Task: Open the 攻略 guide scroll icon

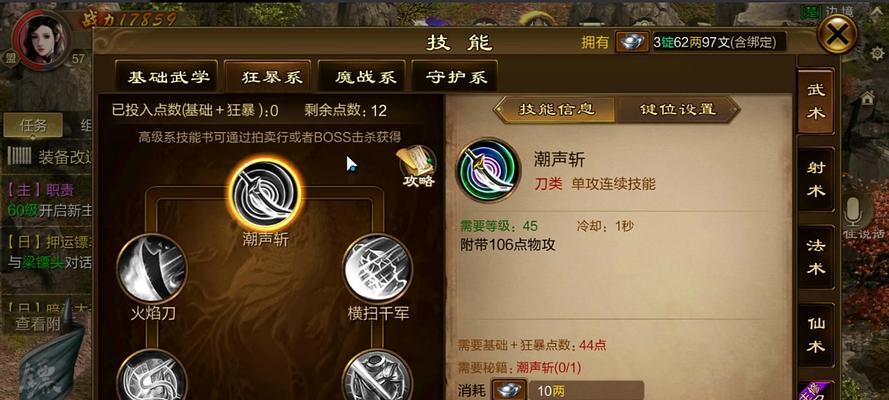Action: (x=418, y=165)
